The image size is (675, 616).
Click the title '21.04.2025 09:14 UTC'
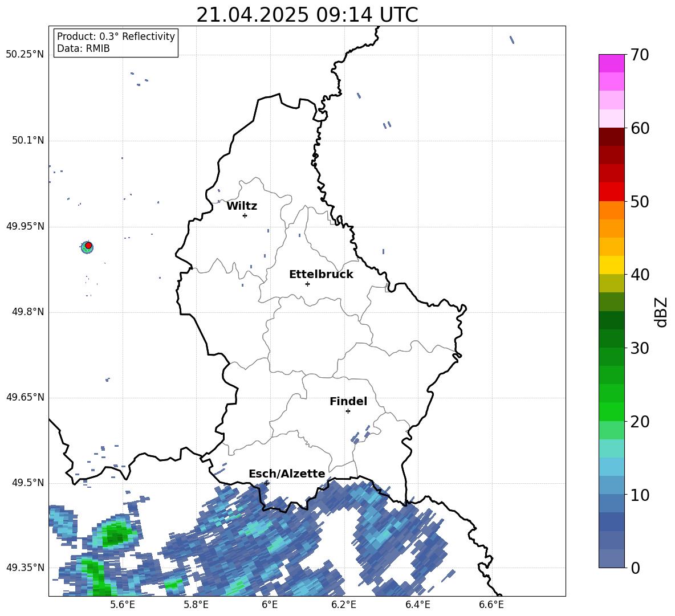(x=307, y=15)
